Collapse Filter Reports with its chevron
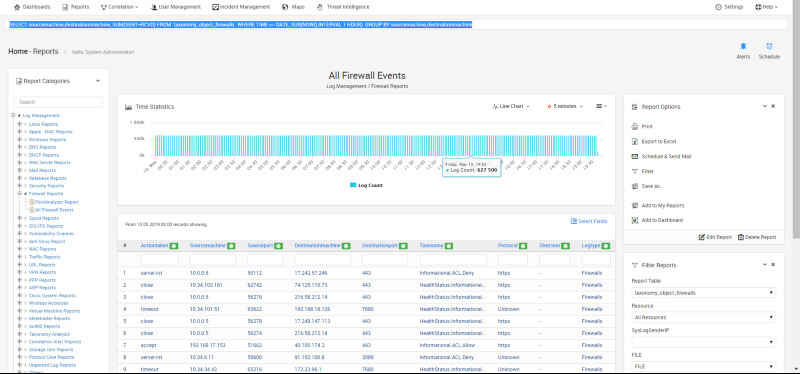 coord(765,265)
